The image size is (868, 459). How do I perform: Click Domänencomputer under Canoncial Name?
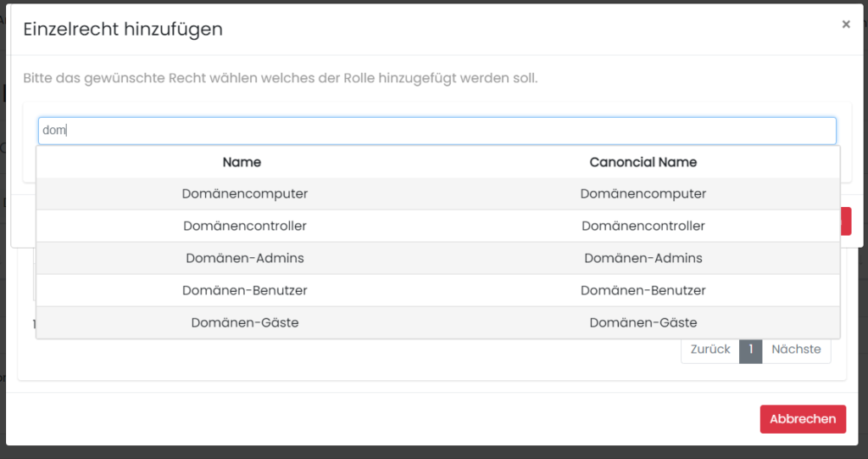pyautogui.click(x=643, y=193)
